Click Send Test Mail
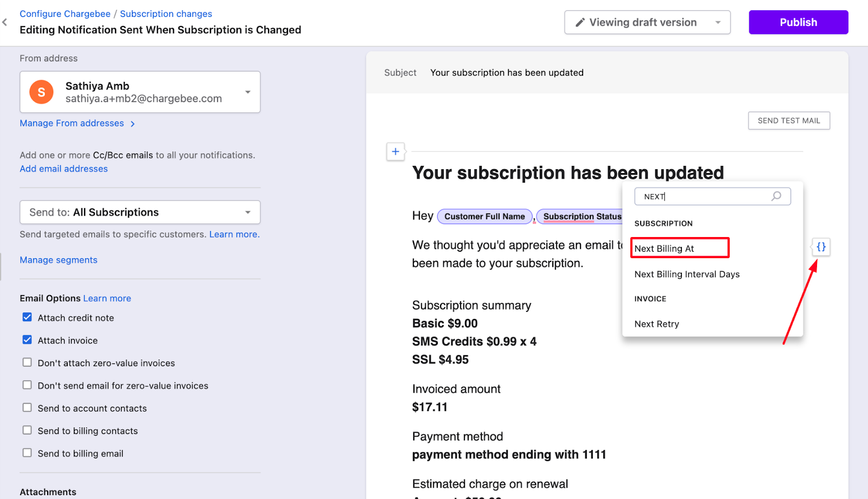This screenshot has width=868, height=499. click(789, 120)
